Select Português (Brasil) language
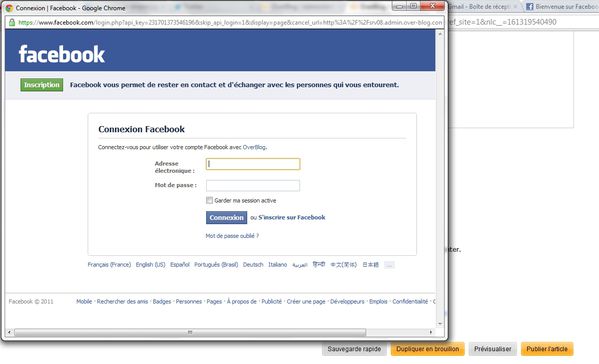 (x=216, y=264)
